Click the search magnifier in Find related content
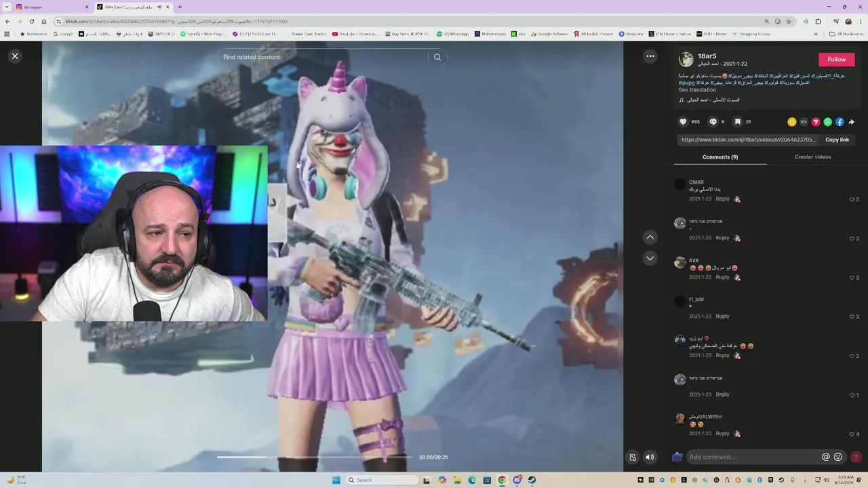The width and height of the screenshot is (868, 488). (x=437, y=57)
